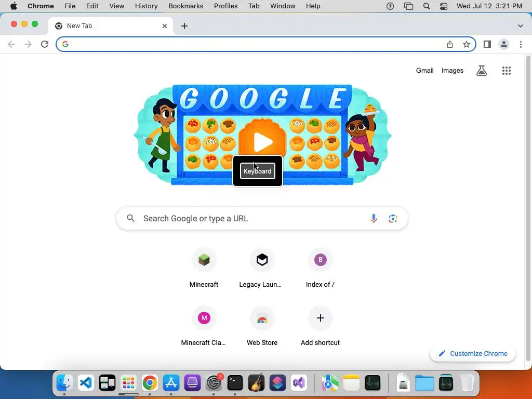The width and height of the screenshot is (532, 399).
Task: Open Google Lens image search icon
Action: 393,219
